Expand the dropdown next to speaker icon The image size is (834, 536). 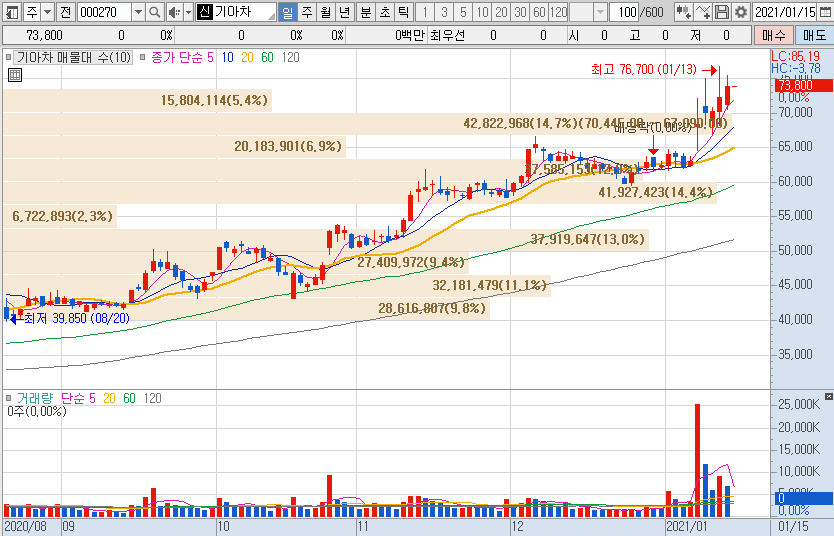188,12
